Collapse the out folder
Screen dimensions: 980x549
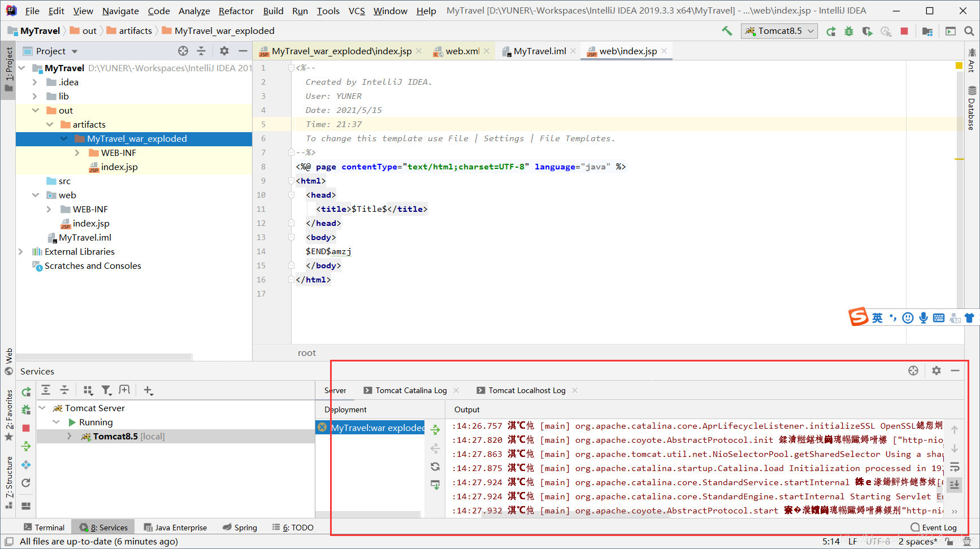point(35,111)
